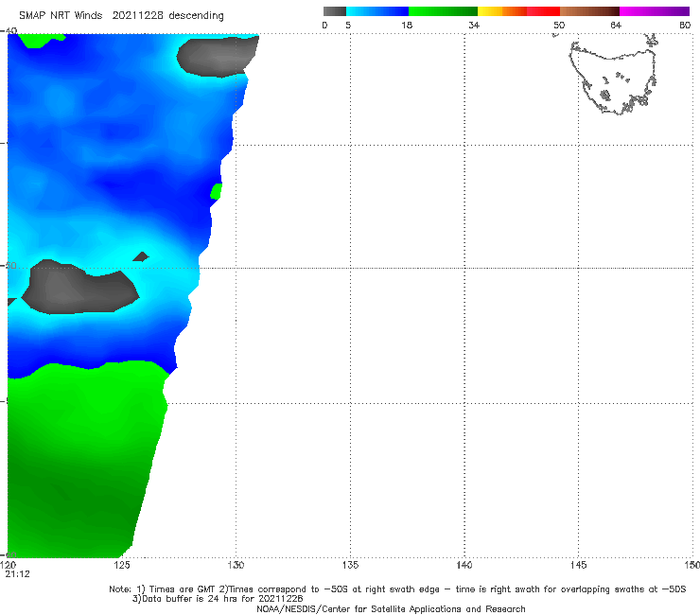The height and width of the screenshot is (615, 700).
Task: Click the gray low-wind patch near 130 longitude
Action: [x=217, y=57]
